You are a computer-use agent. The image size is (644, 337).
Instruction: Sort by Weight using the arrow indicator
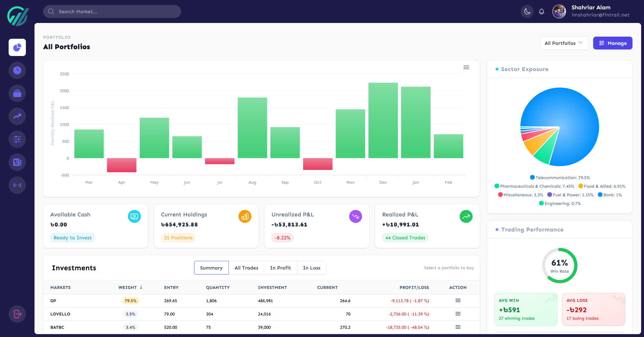pos(141,287)
